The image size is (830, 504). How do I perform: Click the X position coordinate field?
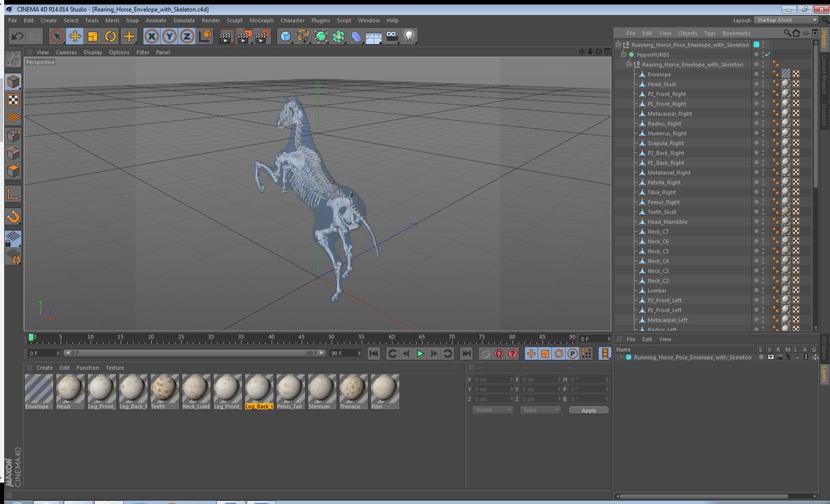(493, 379)
